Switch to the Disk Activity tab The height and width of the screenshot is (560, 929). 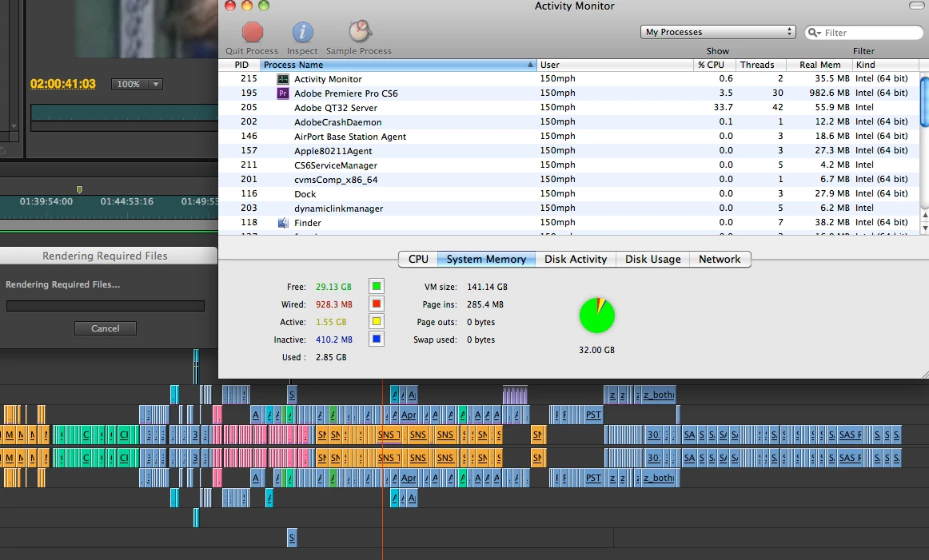click(x=576, y=260)
